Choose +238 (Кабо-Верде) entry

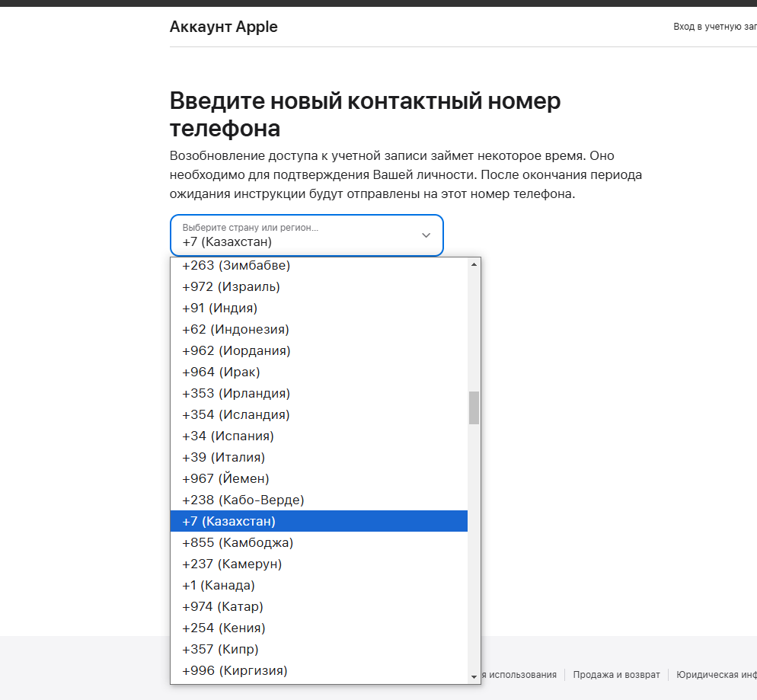coord(318,500)
